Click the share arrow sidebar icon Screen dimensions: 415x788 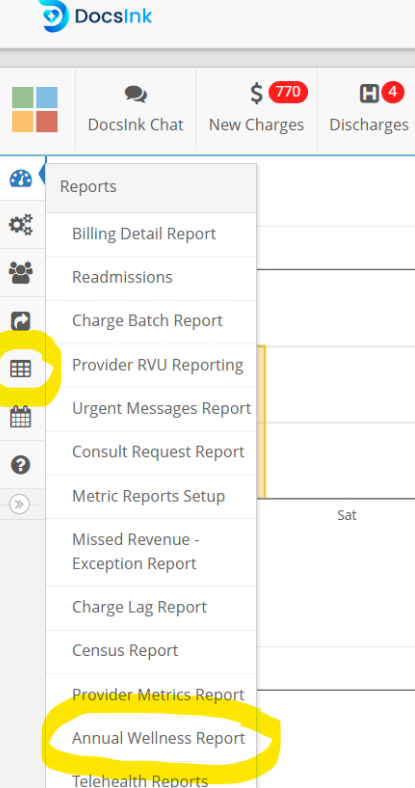pyautogui.click(x=21, y=321)
